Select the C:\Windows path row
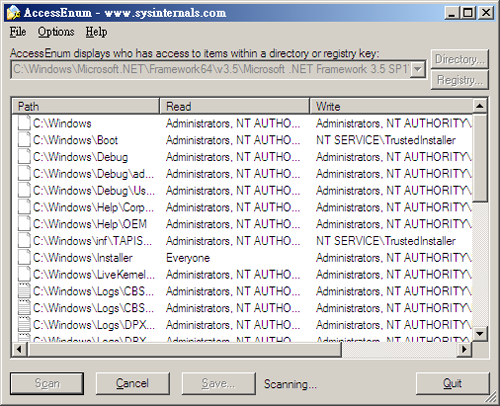Screen dimensions: 500x406 pyautogui.click(x=62, y=123)
